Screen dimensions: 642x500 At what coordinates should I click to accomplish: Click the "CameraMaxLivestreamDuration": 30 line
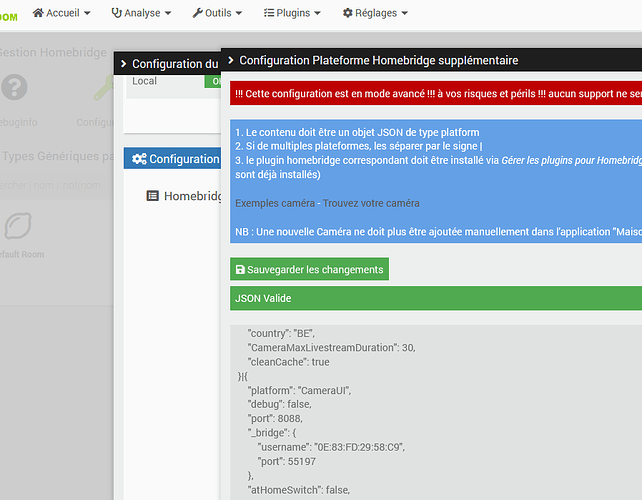click(331, 348)
